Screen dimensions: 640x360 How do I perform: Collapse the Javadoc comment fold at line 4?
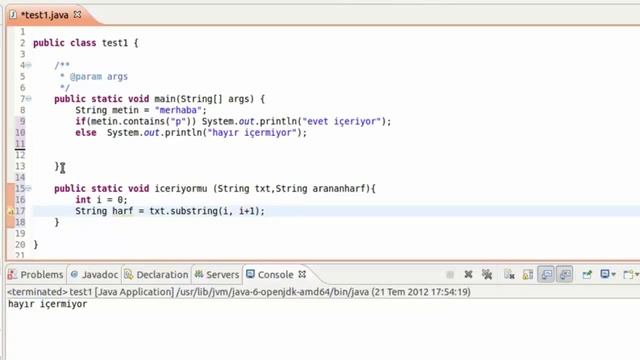[x=29, y=65]
